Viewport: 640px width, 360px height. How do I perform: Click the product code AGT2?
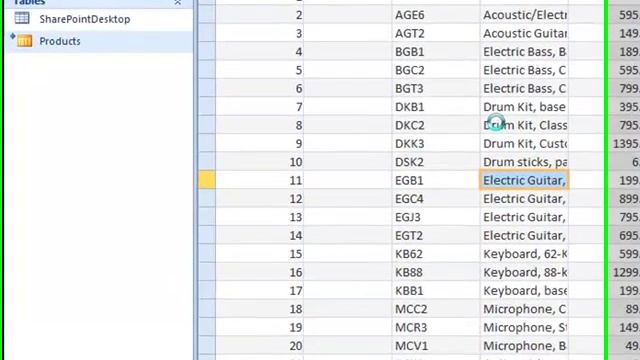pos(409,33)
